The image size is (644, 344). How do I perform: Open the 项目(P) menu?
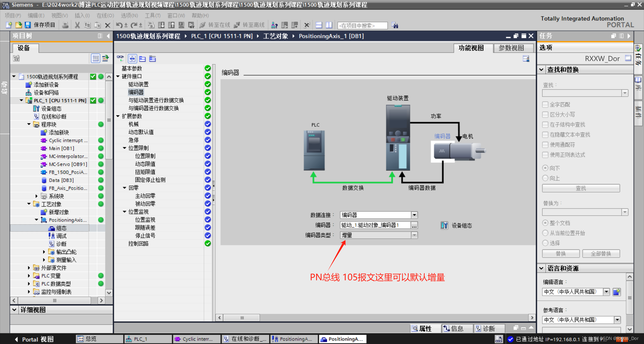(x=13, y=15)
